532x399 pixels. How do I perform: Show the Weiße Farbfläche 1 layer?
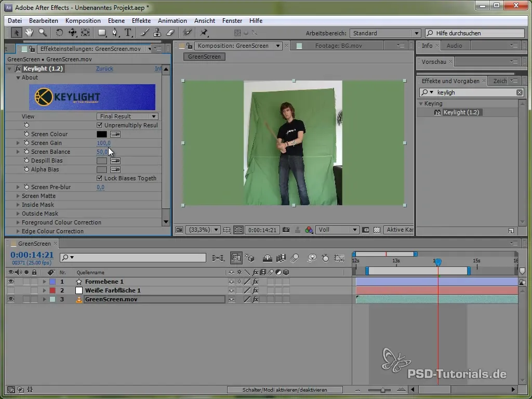click(11, 290)
